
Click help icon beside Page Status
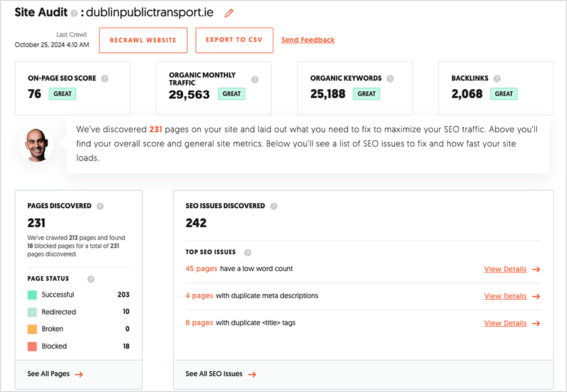[91, 279]
